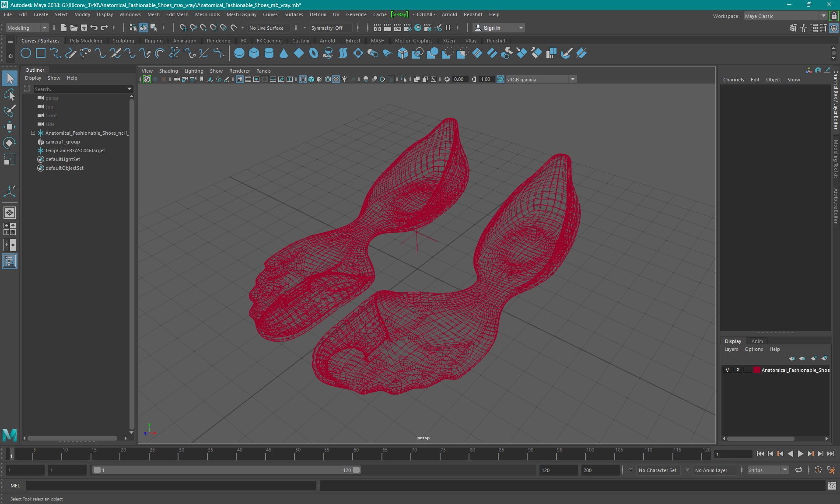Create a NURBS sphere from shelf
The width and height of the screenshot is (840, 504).
[x=239, y=53]
